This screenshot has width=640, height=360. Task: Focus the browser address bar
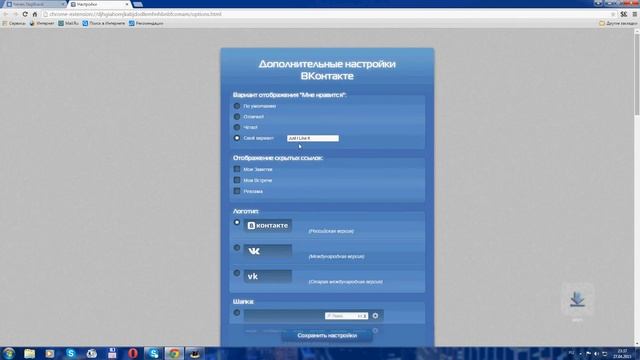pyautogui.click(x=327, y=14)
